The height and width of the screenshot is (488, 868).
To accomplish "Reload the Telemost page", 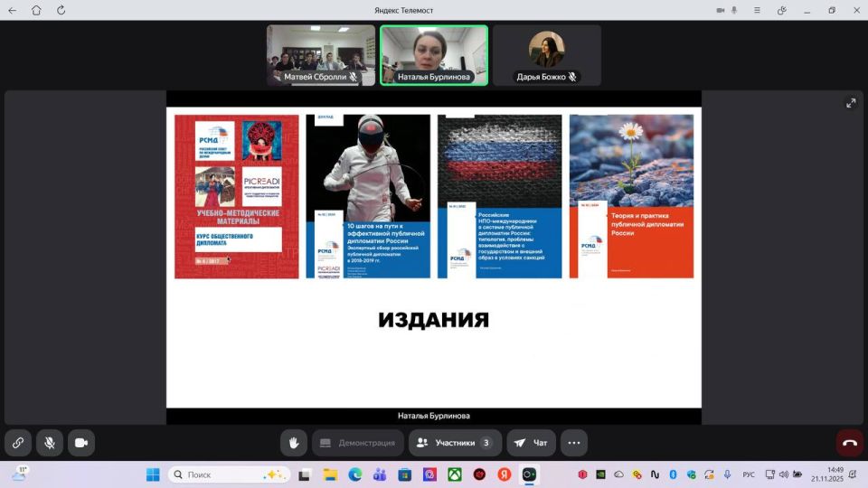I will pos(61,10).
